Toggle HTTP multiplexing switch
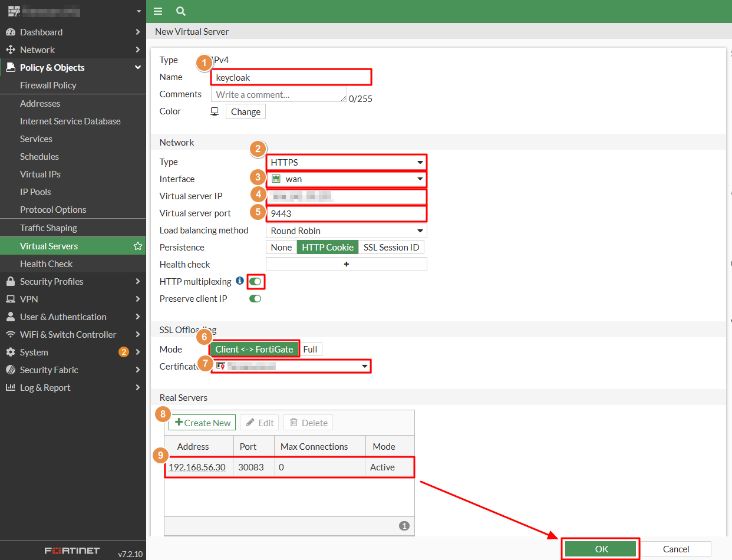The height and width of the screenshot is (560, 732). pos(255,282)
